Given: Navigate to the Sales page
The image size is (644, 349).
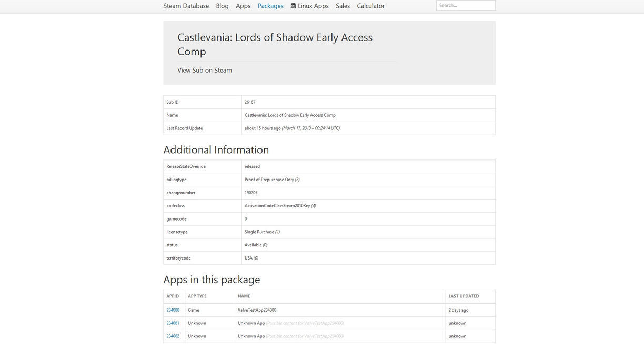Looking at the screenshot, I should pyautogui.click(x=343, y=6).
